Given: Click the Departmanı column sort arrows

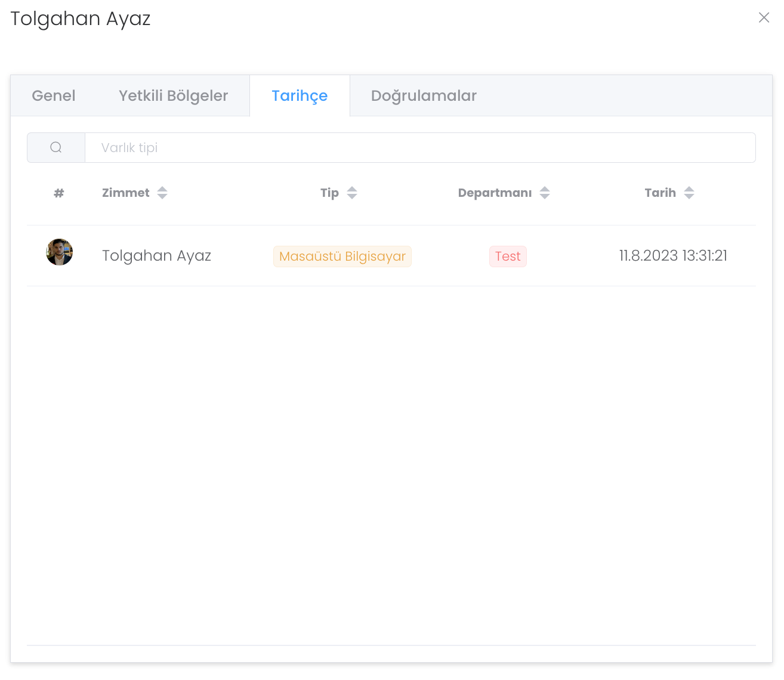Looking at the screenshot, I should [545, 193].
